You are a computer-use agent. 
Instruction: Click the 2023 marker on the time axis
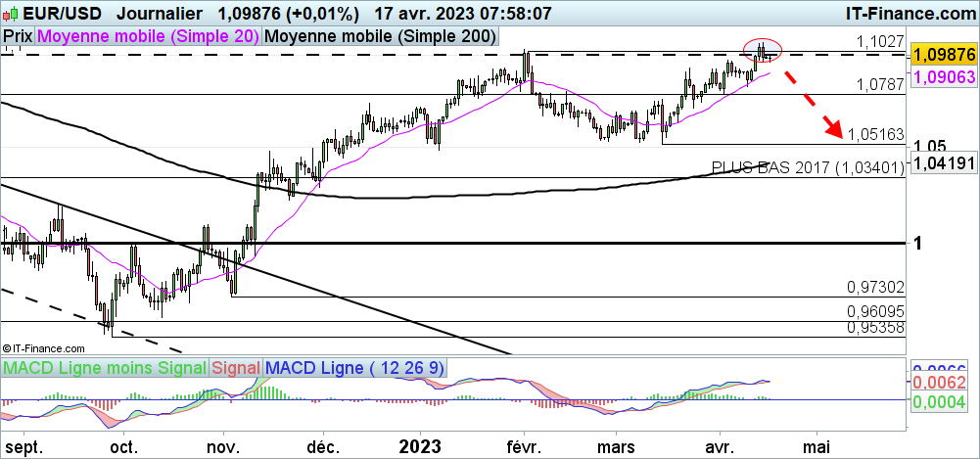pyautogui.click(x=421, y=445)
